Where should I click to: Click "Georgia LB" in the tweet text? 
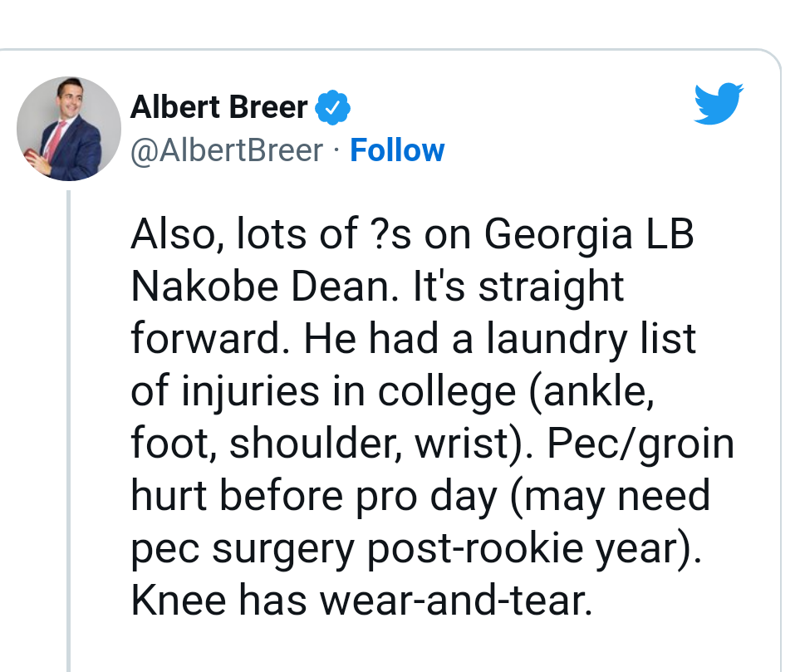tap(588, 236)
